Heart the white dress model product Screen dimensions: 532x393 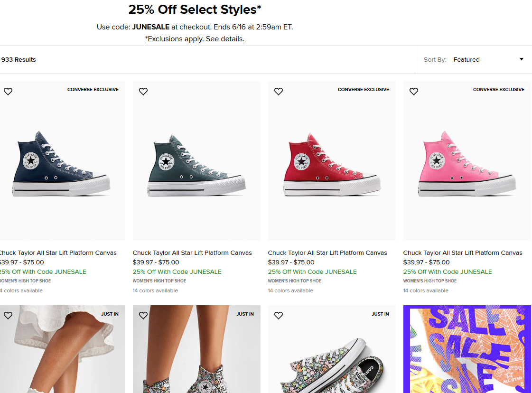pyautogui.click(x=8, y=316)
